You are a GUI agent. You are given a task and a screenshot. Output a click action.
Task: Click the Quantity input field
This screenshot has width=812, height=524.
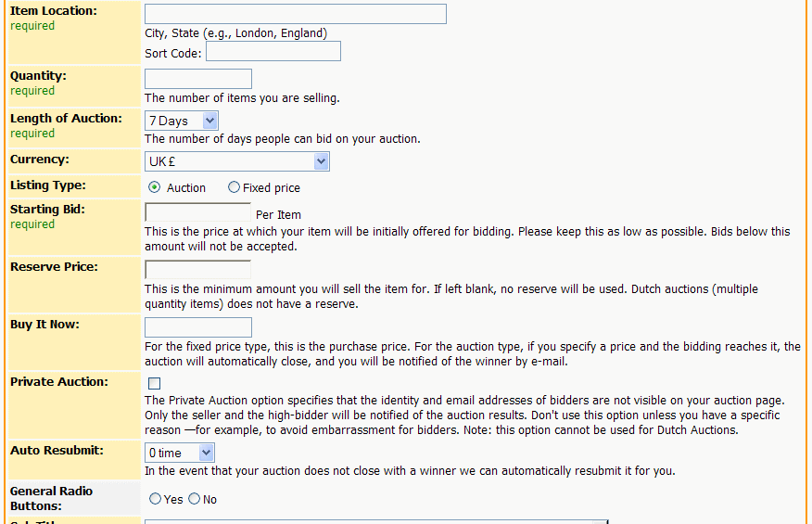(x=197, y=79)
